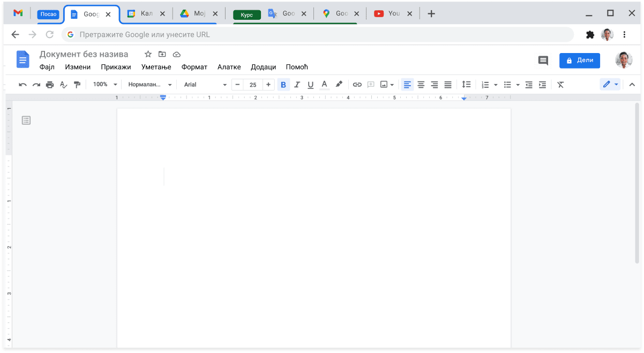Open Chrome three-dot menu
This screenshot has height=353, width=644.
pos(624,35)
